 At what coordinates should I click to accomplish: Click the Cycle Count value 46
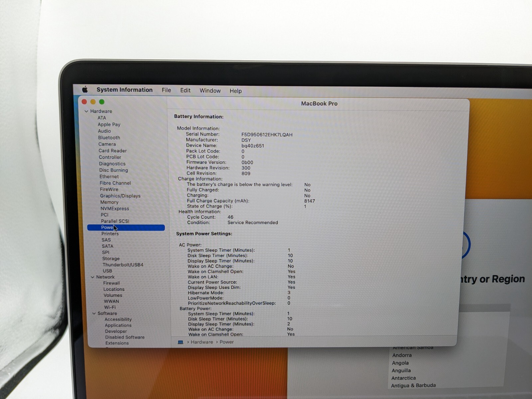230,217
